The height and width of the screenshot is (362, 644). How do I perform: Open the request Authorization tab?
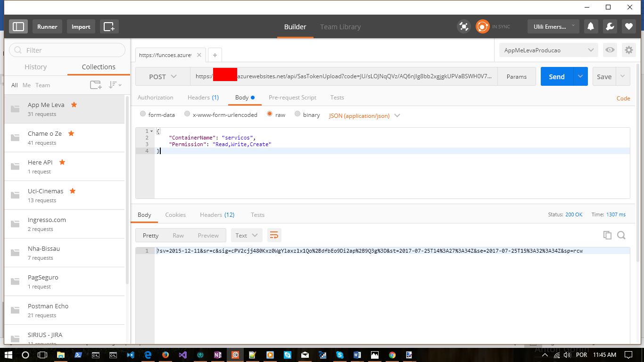click(x=156, y=98)
